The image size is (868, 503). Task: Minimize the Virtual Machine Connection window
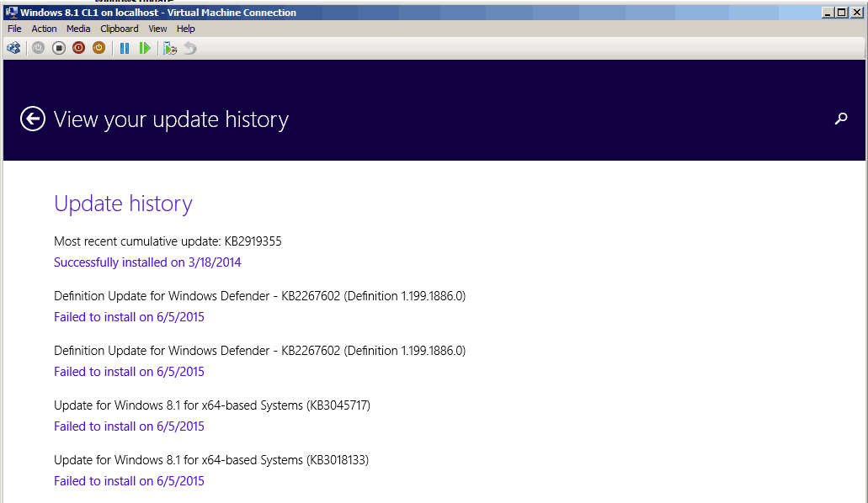click(x=828, y=12)
